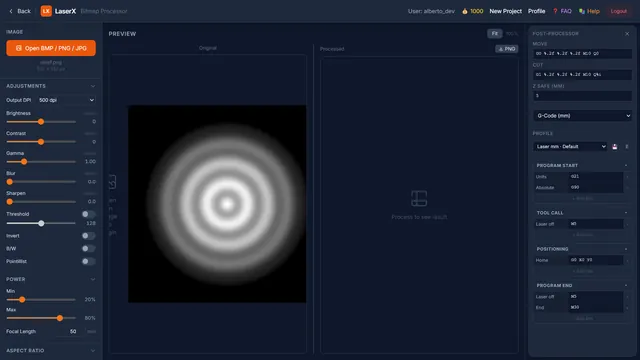Select the Fit preview zoom button
Image resolution: width=640 pixels, height=360 pixels.
tap(494, 33)
